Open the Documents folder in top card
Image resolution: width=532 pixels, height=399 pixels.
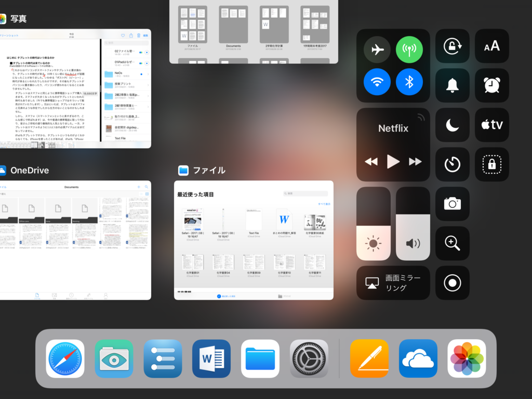(233, 28)
